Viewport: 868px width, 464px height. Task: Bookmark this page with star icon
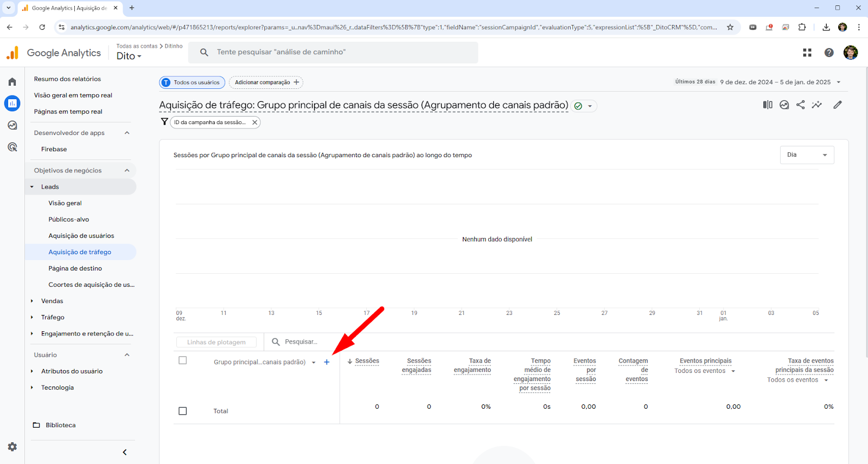730,27
